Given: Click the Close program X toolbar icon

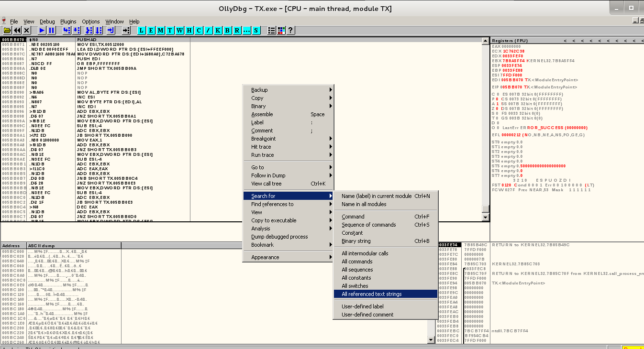Looking at the screenshot, I should click(27, 30).
